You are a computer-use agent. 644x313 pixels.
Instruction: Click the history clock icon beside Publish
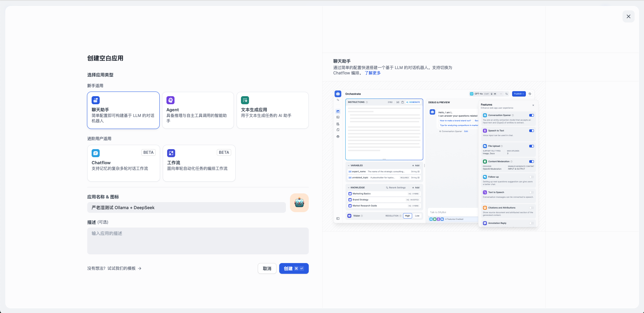click(x=530, y=94)
